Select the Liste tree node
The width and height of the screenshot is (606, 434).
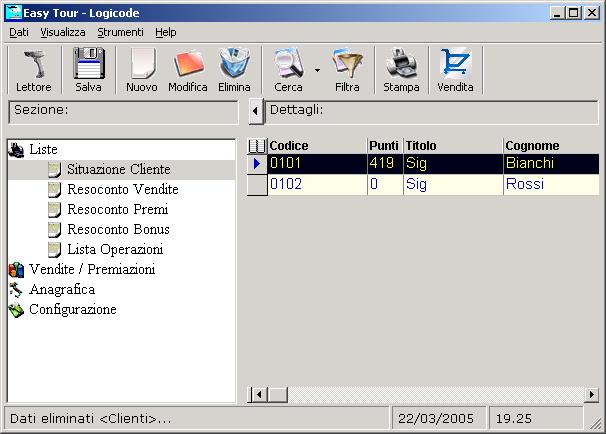(x=43, y=149)
